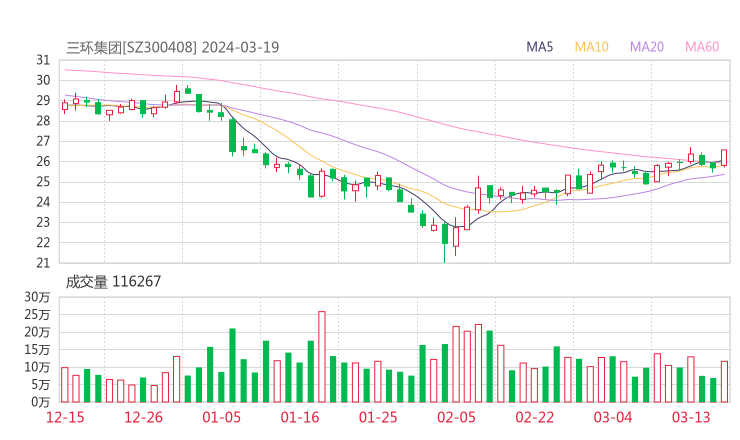Viewport: 740px width, 440px height.
Task: Click the 成交量 116267 volume label
Action: 113,282
